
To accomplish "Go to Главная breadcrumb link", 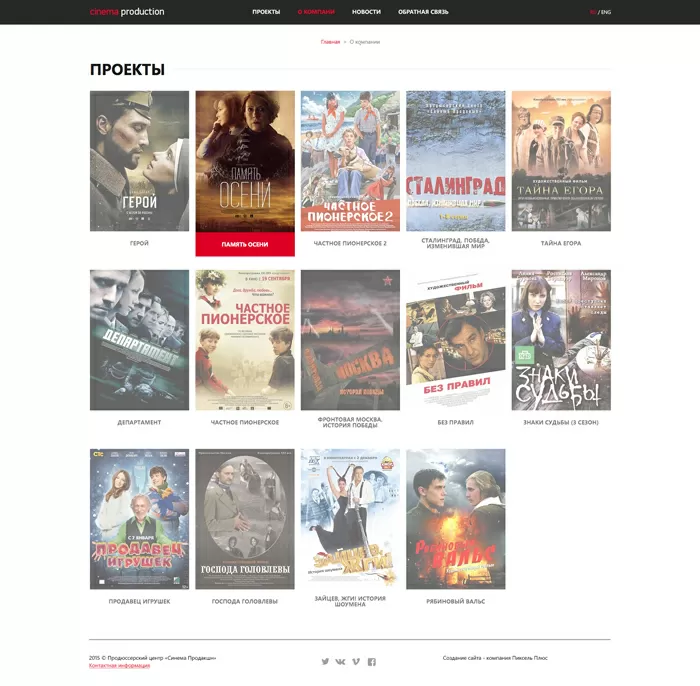I will coord(330,42).
